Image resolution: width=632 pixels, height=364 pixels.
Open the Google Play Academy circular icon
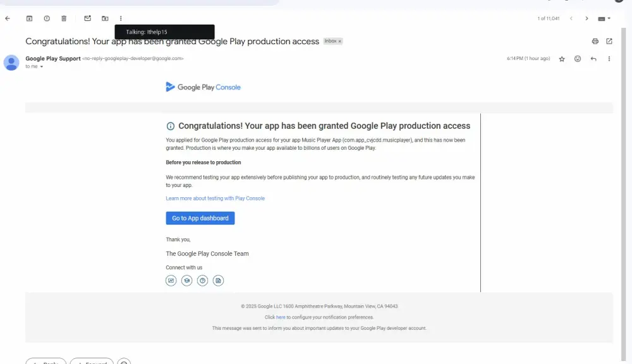(186, 280)
